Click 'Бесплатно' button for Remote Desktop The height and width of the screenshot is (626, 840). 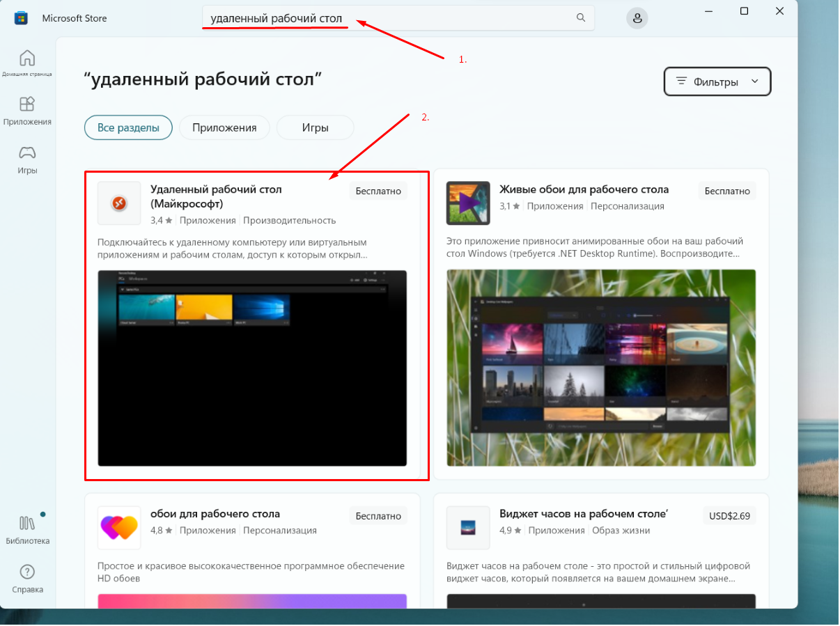[x=378, y=191]
